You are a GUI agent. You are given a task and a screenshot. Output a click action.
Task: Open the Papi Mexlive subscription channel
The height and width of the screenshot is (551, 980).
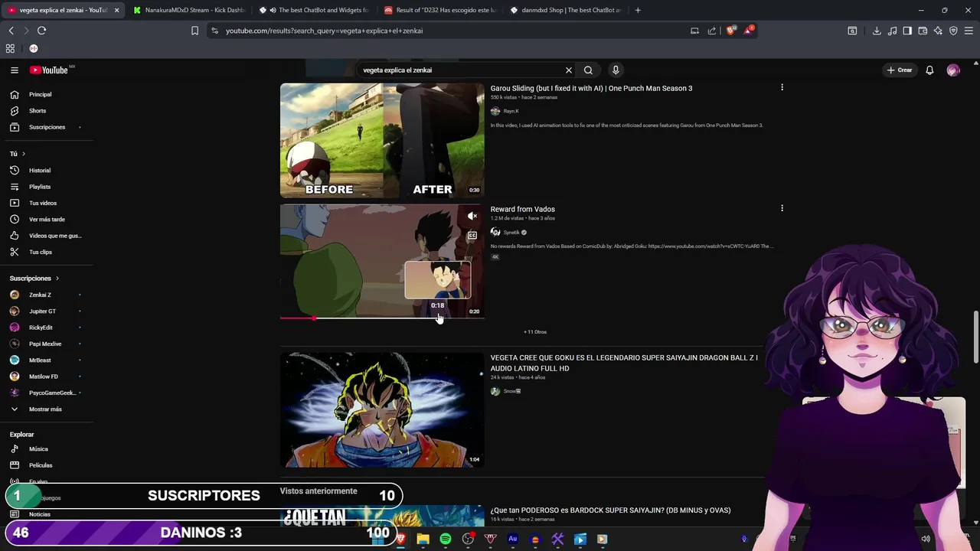point(46,344)
